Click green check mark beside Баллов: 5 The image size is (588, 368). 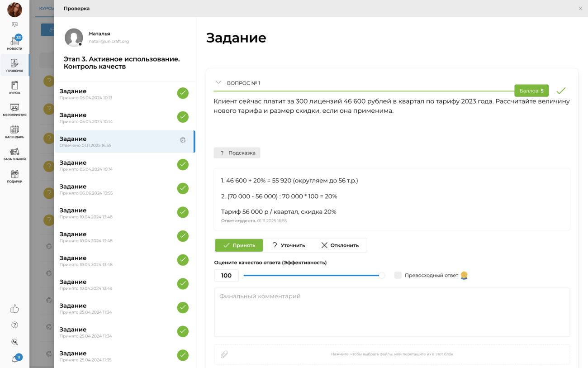pos(561,91)
